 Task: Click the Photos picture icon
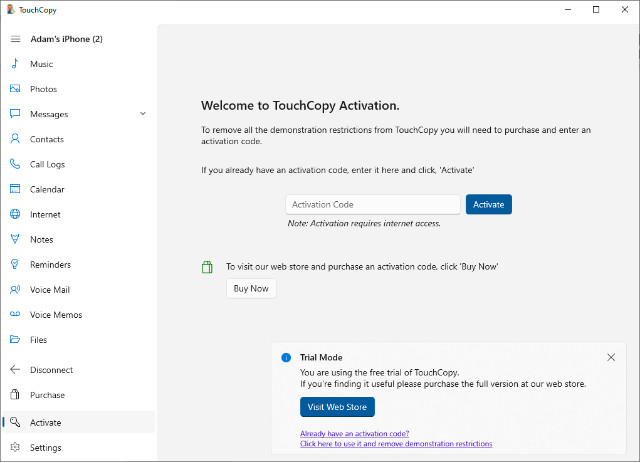15,89
